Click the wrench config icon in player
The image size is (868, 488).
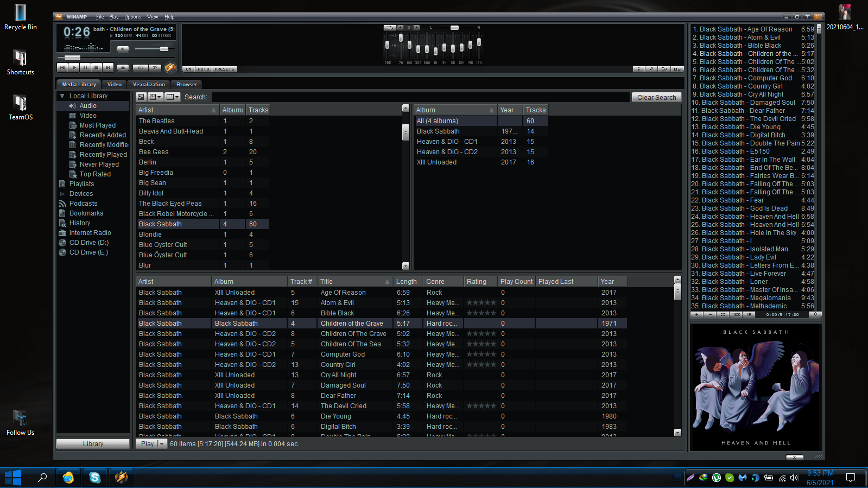coord(651,69)
